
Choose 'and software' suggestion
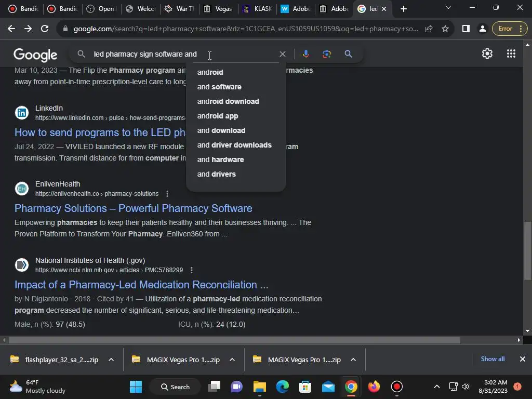[x=236, y=87]
